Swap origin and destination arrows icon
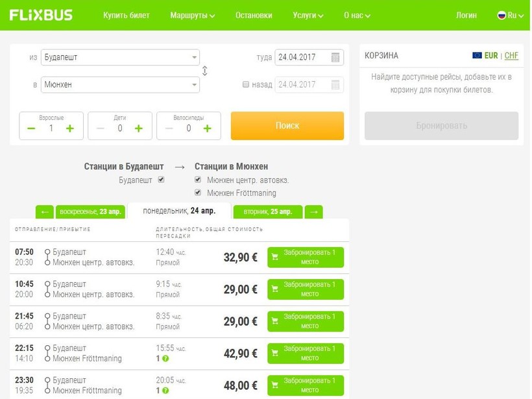 tap(204, 71)
